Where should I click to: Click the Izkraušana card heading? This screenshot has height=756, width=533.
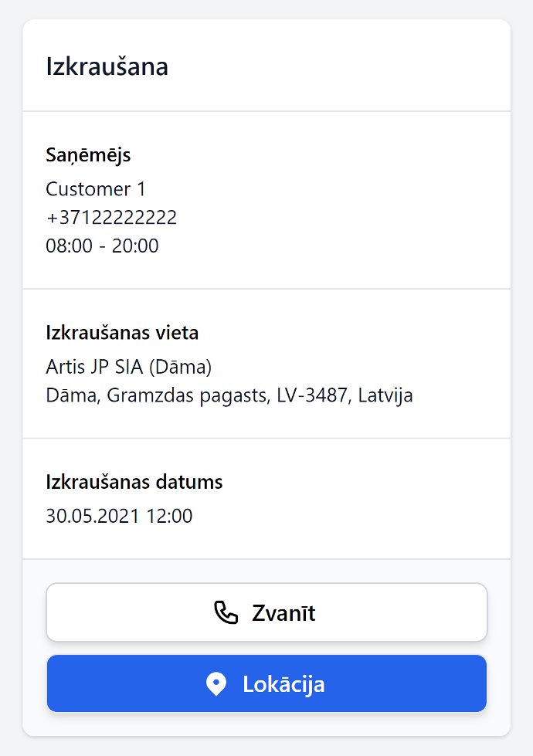pos(107,66)
